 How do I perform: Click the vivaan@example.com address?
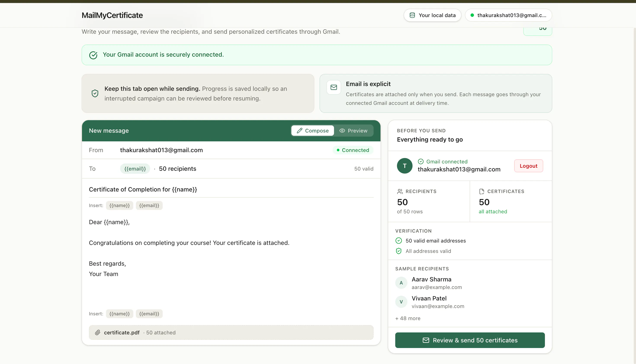coord(438,306)
